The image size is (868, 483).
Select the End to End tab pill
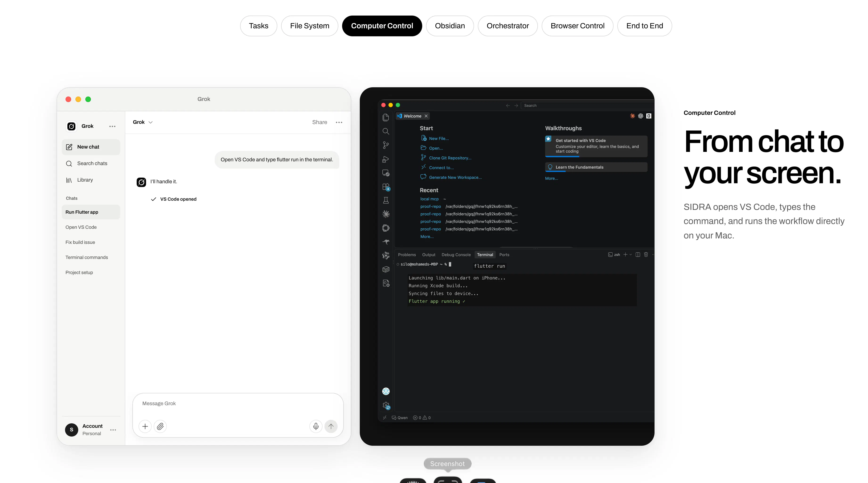(644, 26)
